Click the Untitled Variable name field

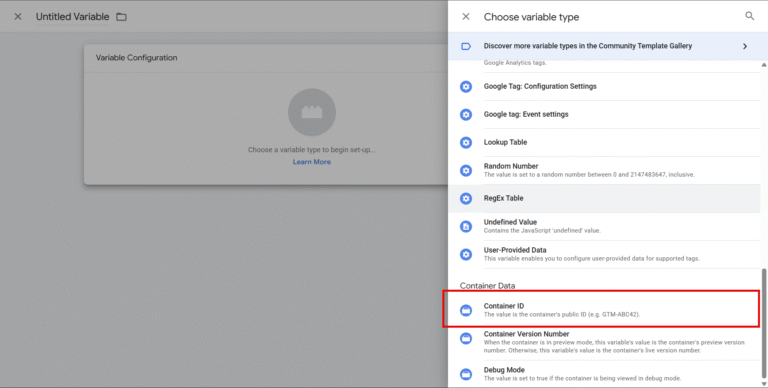(x=72, y=17)
